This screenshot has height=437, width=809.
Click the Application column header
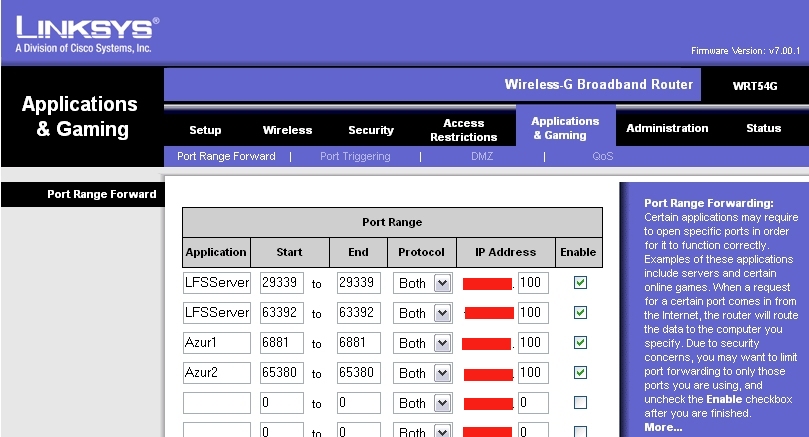click(216, 252)
